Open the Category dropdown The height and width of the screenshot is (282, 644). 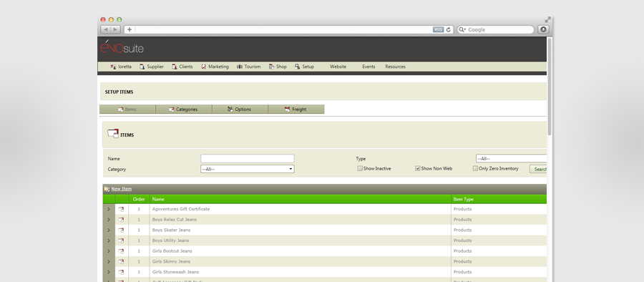coord(248,169)
